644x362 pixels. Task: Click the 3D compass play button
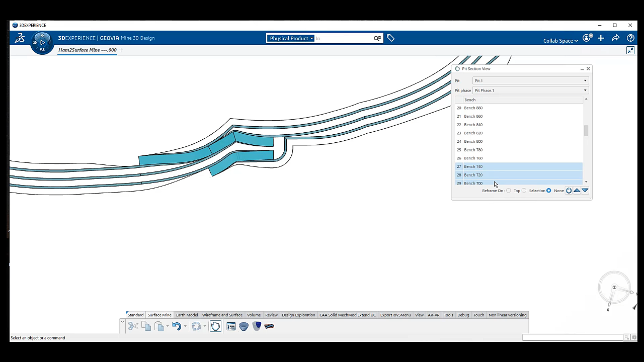point(42,42)
